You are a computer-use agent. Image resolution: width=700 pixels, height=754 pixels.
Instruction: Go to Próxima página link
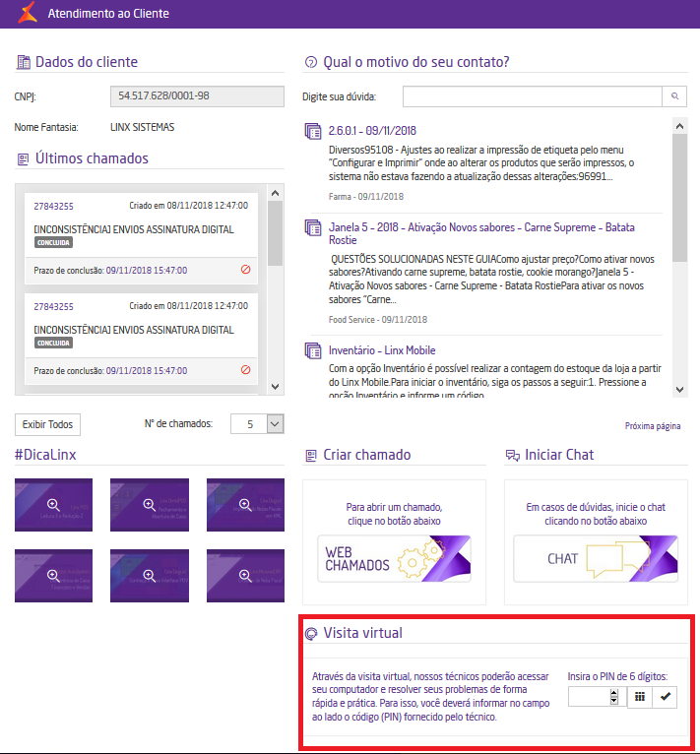tap(653, 426)
